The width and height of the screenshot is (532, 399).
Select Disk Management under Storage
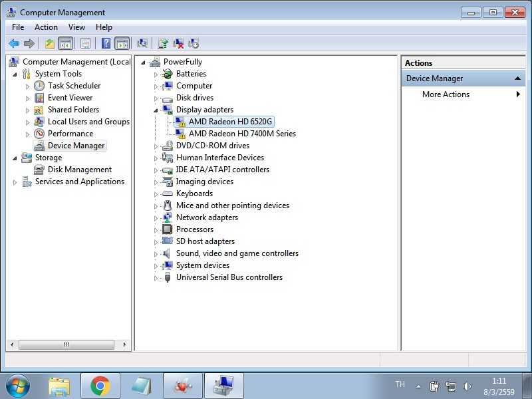pos(79,170)
